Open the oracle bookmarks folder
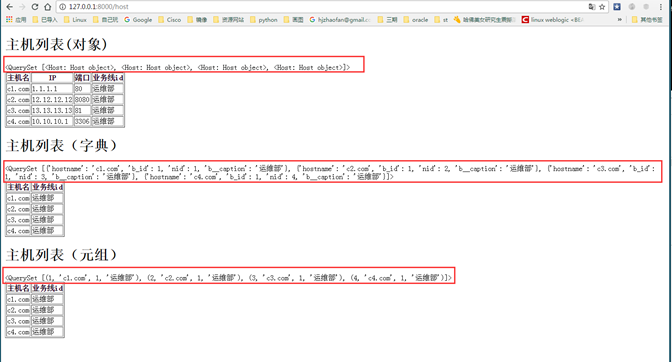The image size is (672, 362). point(416,20)
